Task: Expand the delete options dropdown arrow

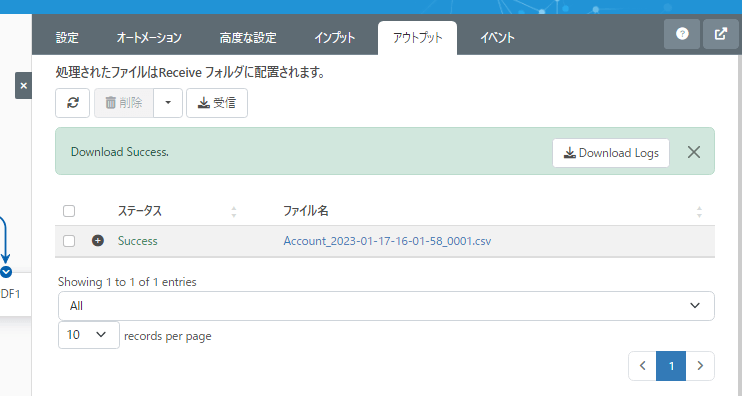Action: (168, 103)
